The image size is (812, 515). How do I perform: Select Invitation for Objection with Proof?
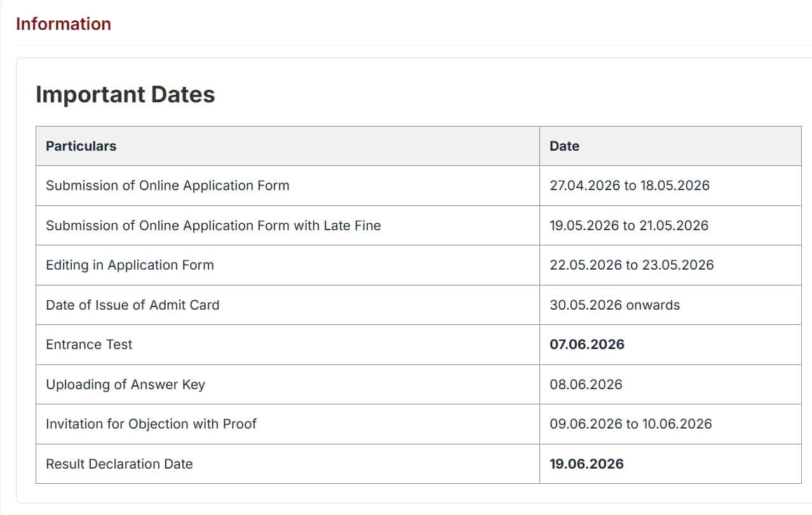151,424
